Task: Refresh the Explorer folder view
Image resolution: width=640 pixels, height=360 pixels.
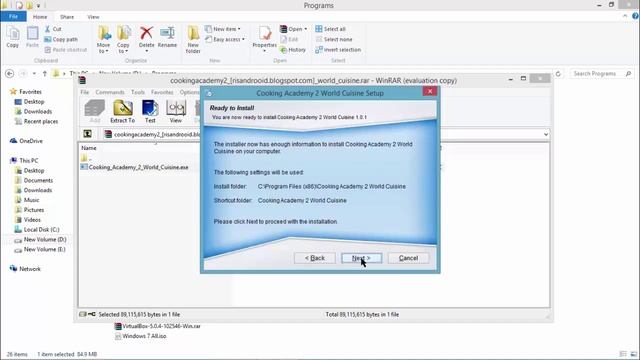Action: pyautogui.click(x=558, y=73)
